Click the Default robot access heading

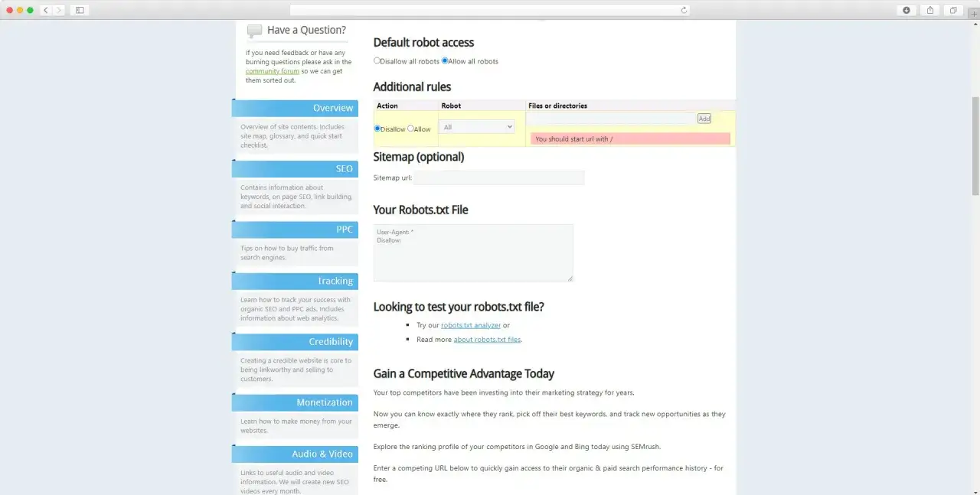tap(423, 42)
